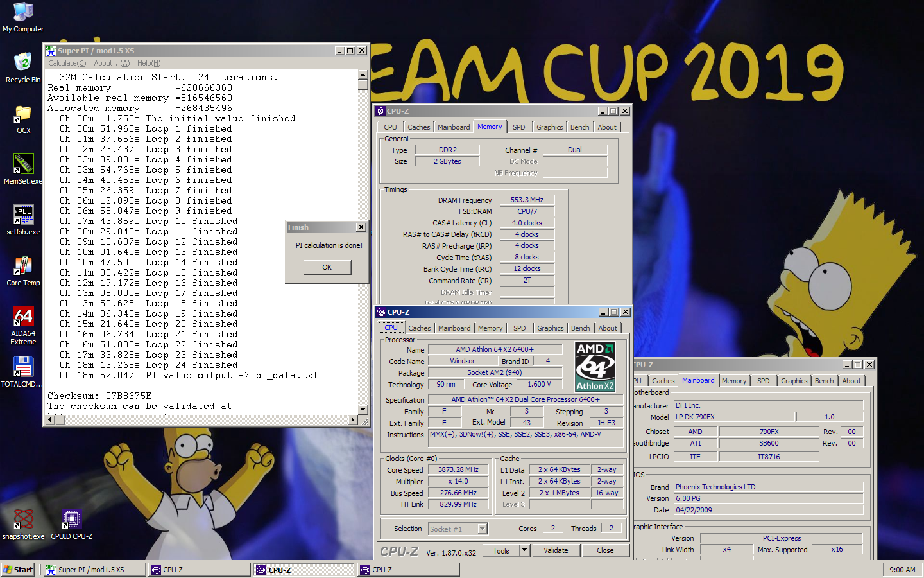The image size is (924, 578).
Task: Click the Tools button in CPU-Z
Action: (501, 550)
